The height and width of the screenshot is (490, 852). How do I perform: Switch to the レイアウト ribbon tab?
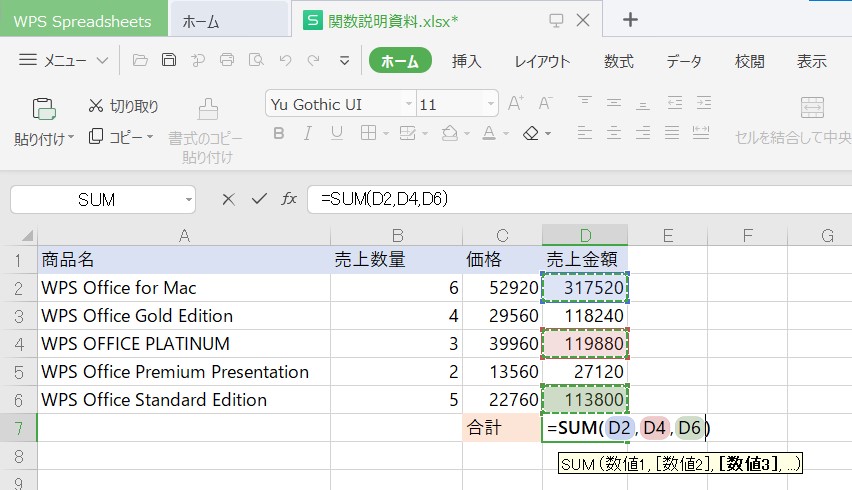click(x=542, y=61)
